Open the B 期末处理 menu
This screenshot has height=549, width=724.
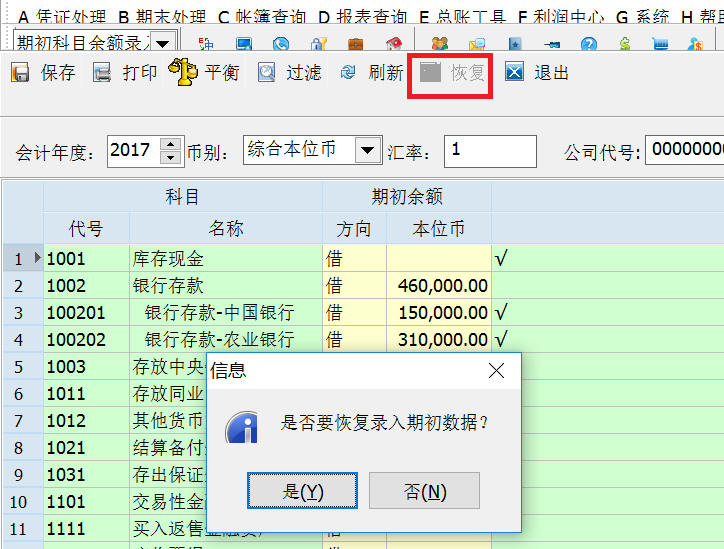(162, 17)
